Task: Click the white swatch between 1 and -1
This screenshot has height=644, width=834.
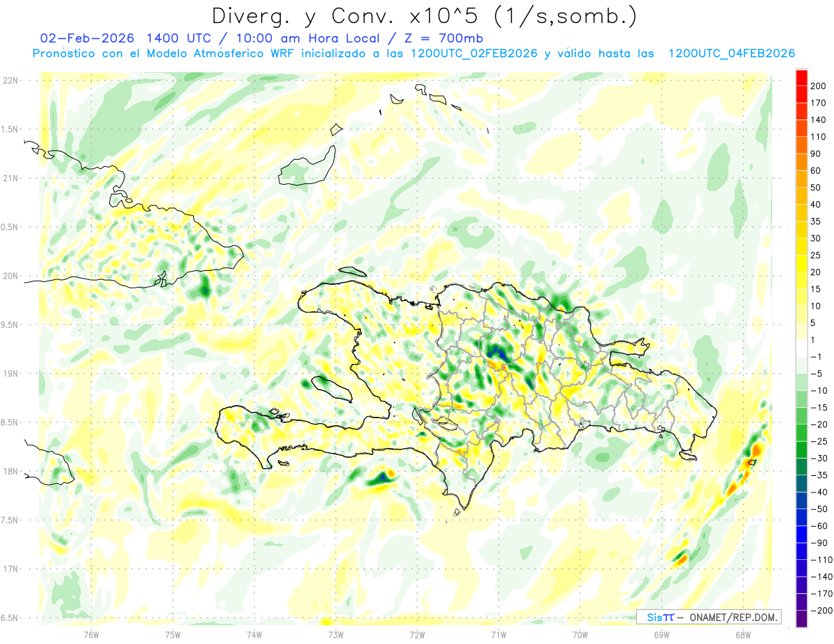Action: click(x=801, y=348)
